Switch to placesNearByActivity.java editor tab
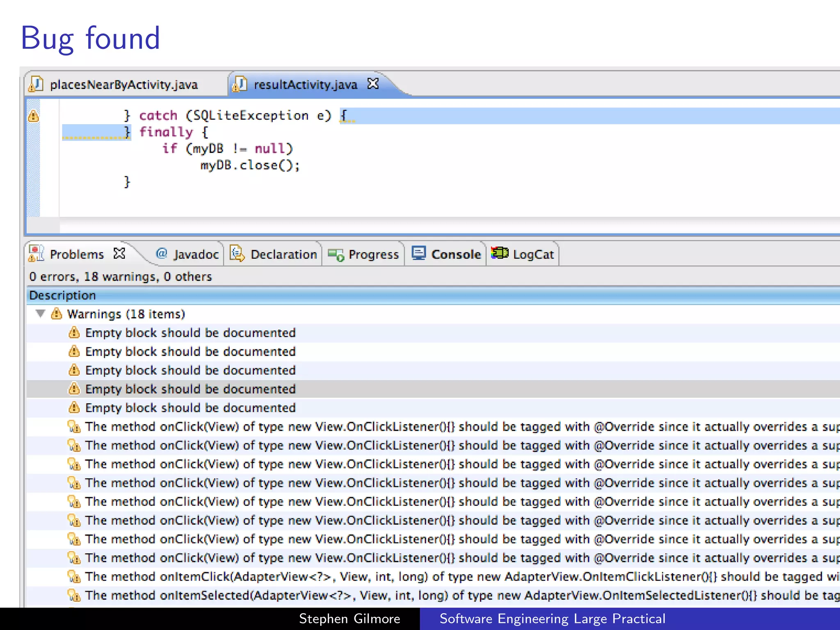The height and width of the screenshot is (630, 840). click(123, 84)
